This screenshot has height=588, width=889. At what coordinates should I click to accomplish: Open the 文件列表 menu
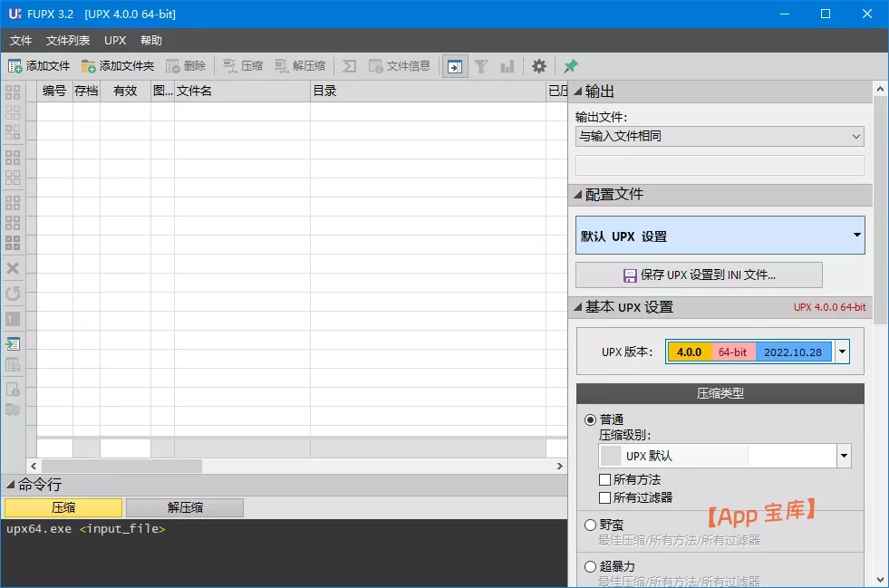(x=68, y=41)
